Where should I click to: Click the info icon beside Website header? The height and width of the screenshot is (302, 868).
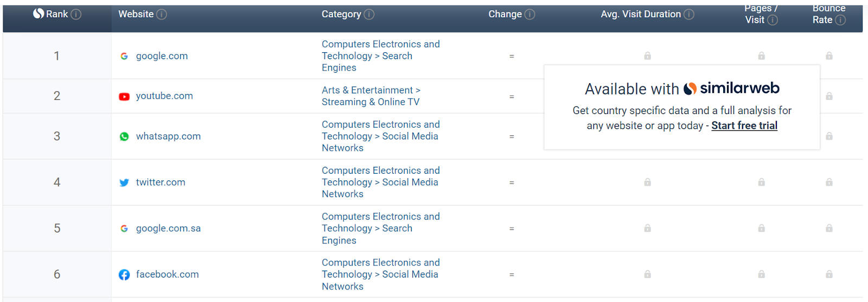coord(162,14)
